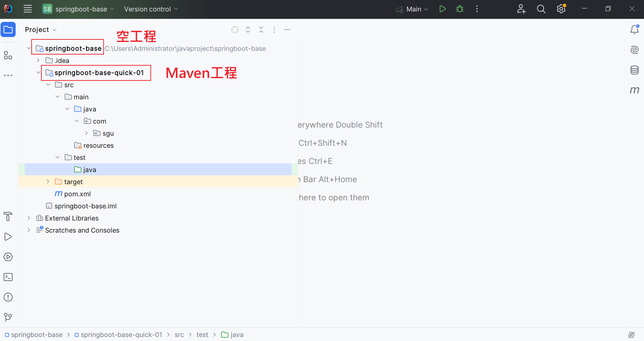This screenshot has width=644, height=341.
Task: Select the sgu package row
Action: tap(158, 133)
